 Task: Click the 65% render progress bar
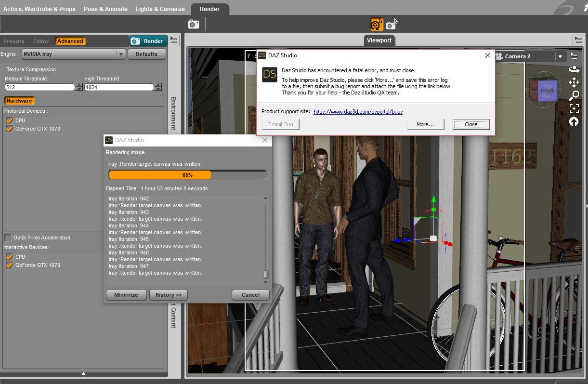[x=187, y=175]
